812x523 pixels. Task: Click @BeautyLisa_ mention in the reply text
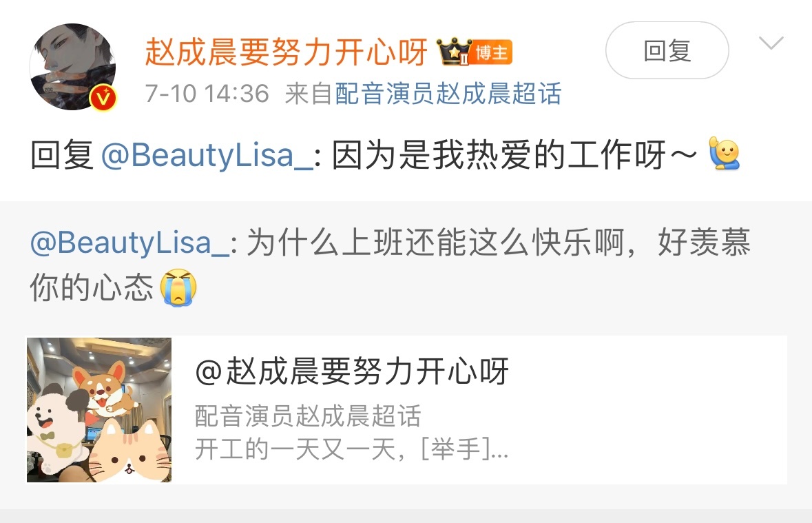(x=207, y=155)
